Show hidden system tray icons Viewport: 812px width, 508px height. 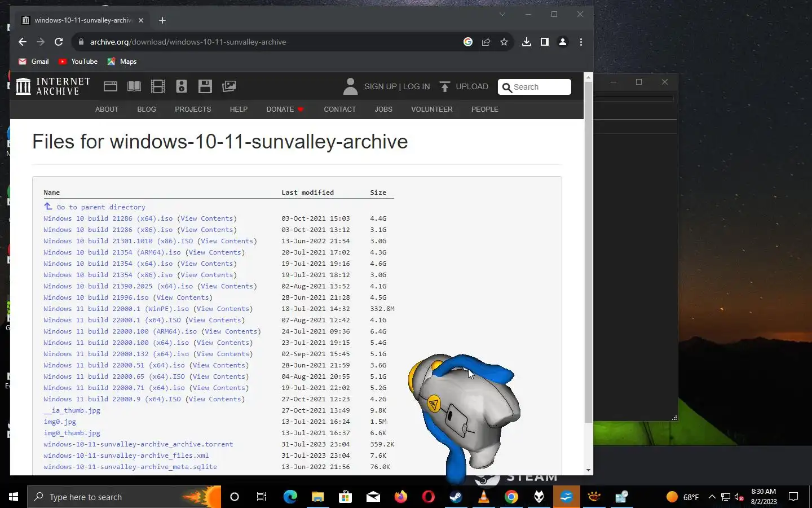[712, 497]
